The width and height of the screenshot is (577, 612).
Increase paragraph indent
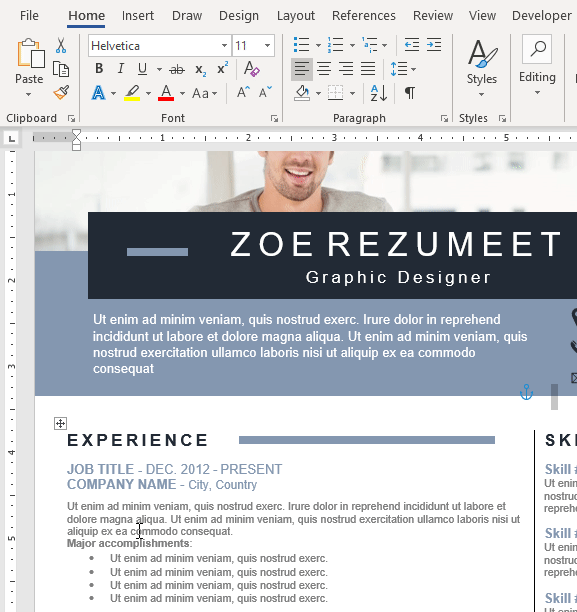pos(434,45)
